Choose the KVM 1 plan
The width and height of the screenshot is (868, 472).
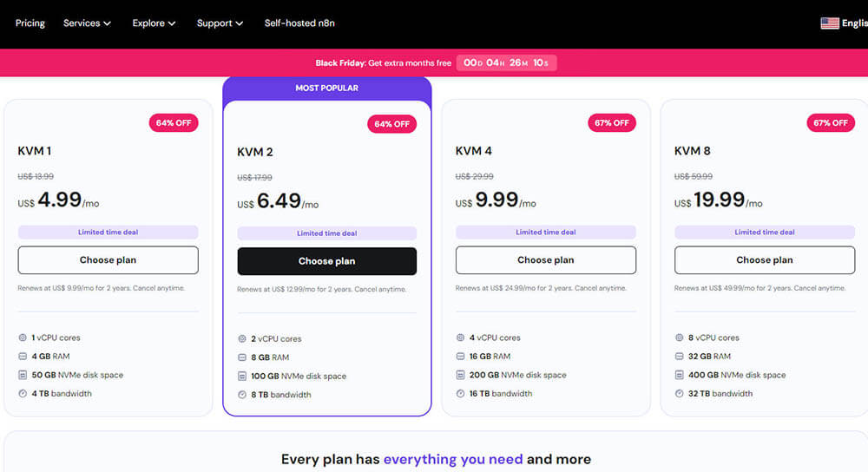108,260
